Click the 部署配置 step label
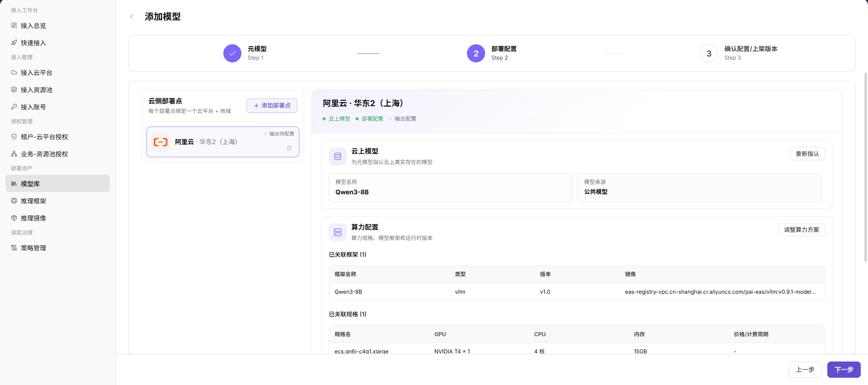 click(504, 49)
